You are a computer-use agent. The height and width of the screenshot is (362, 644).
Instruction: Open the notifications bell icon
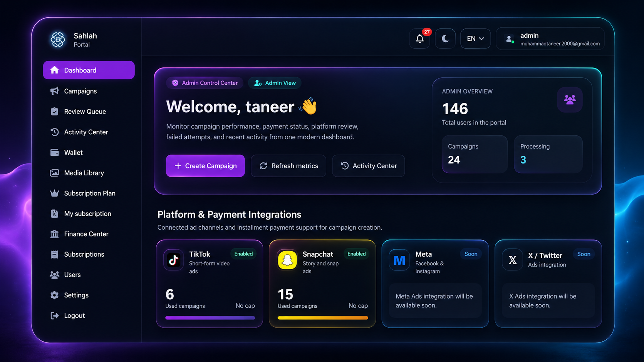coord(420,38)
